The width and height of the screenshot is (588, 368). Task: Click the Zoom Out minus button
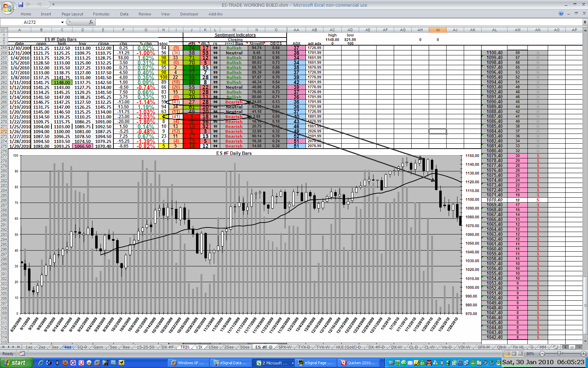(x=542, y=354)
